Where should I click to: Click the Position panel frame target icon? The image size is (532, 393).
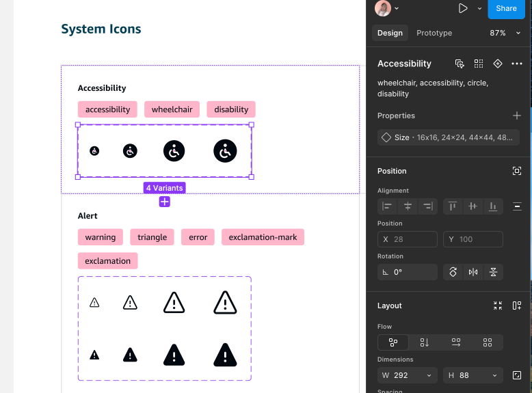click(x=516, y=171)
